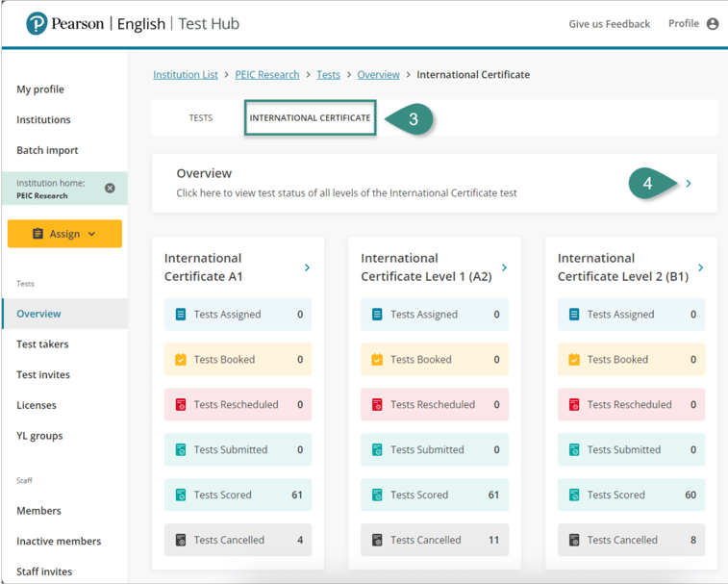This screenshot has width=728, height=584.
Task: Open International Certificate Level 1 (A2) chevron
Action: [504, 267]
